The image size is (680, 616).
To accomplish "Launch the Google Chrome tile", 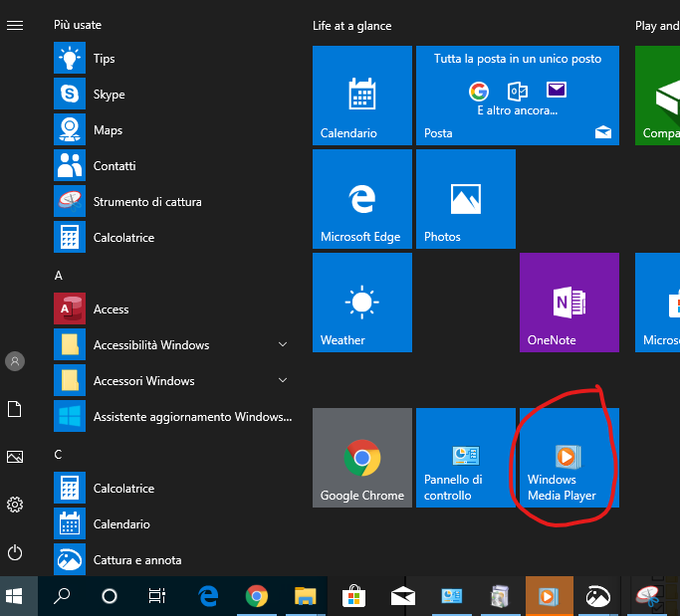I will point(361,458).
